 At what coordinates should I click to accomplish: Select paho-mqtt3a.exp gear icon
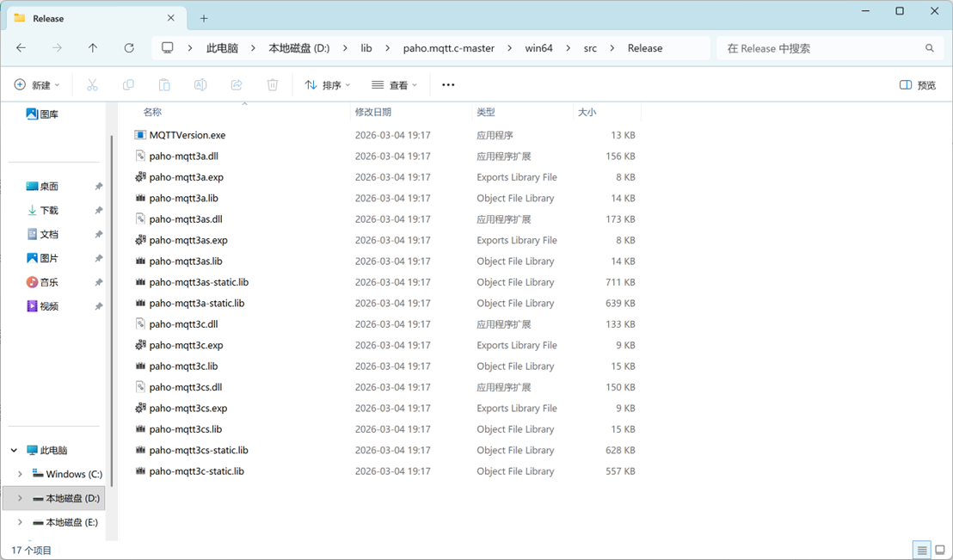click(140, 177)
